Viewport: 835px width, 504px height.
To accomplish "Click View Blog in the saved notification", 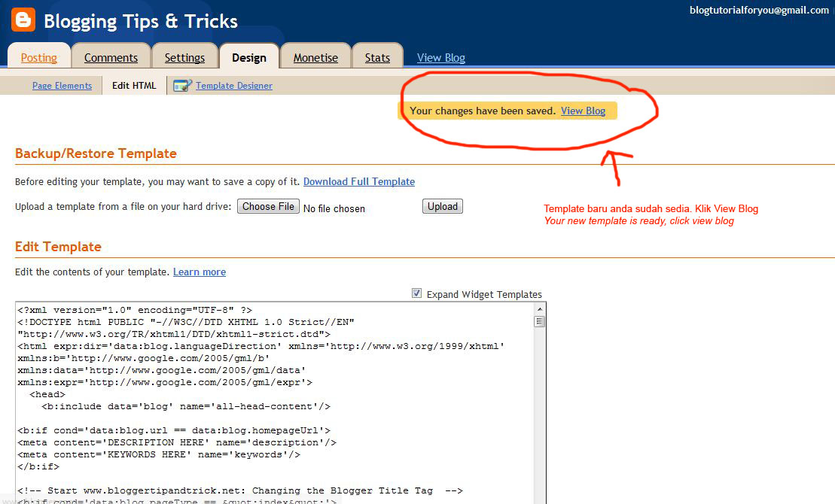I will 583,111.
